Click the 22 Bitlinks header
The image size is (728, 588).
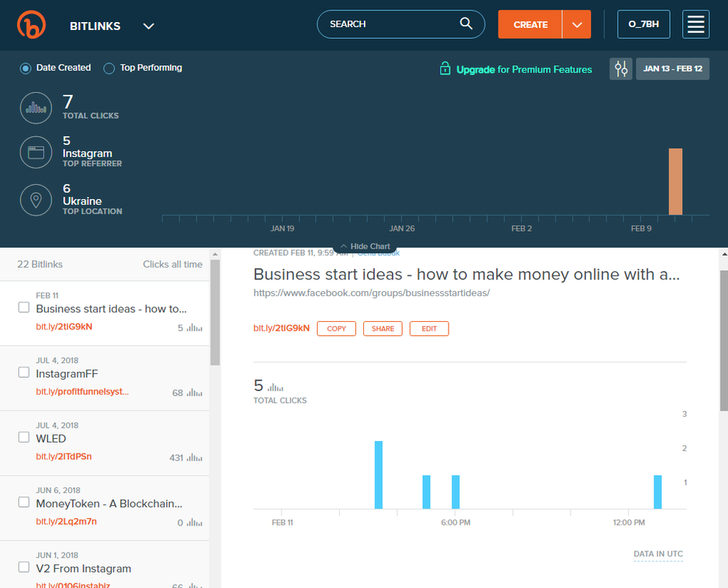[40, 264]
